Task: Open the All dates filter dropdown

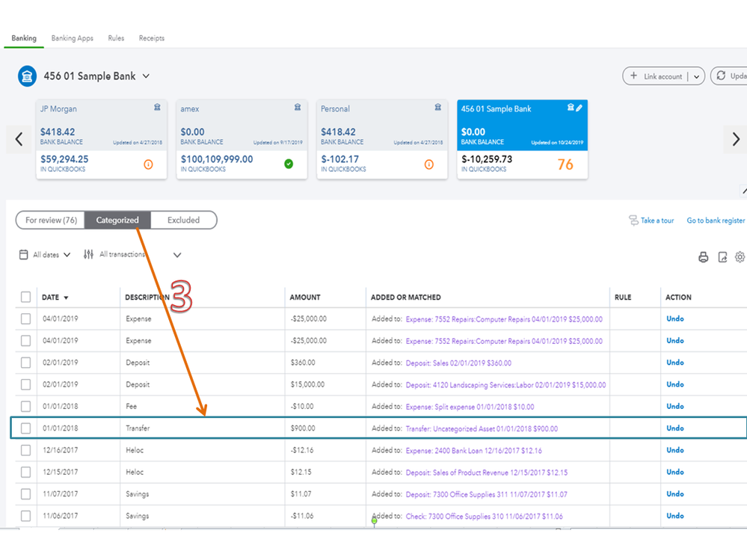Action: 46,255
